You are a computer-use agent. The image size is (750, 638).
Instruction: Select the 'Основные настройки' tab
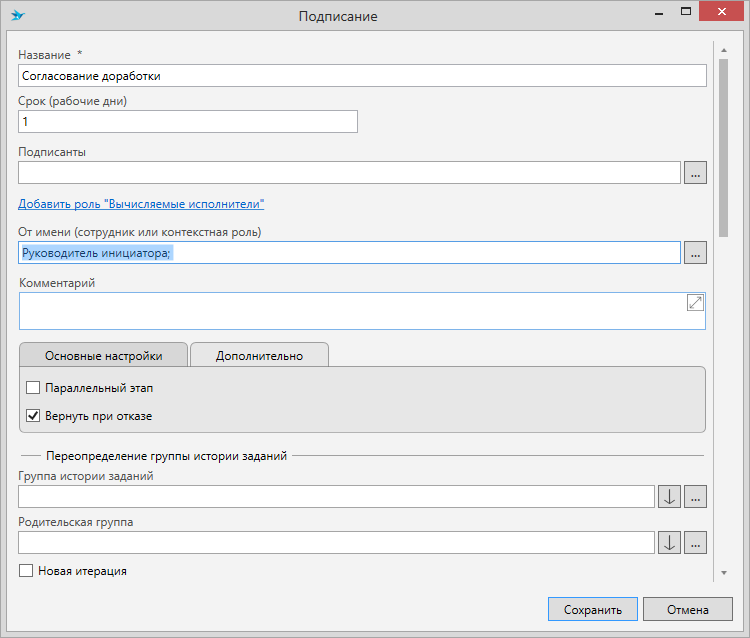pos(104,355)
